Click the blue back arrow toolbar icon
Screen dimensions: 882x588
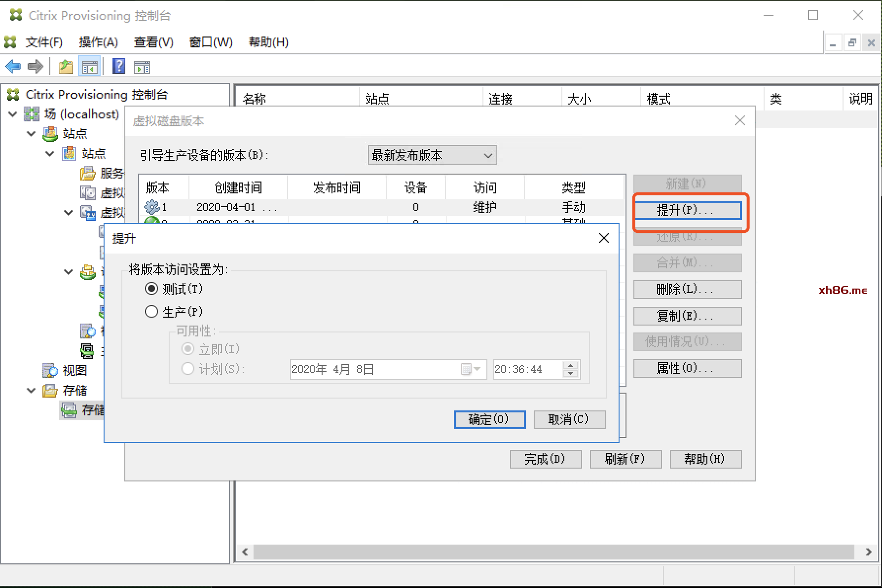13,67
